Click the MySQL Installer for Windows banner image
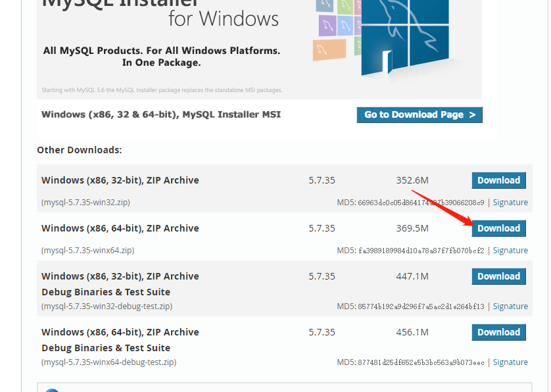Image resolution: width=551 pixels, height=392 pixels. pyautogui.click(x=259, y=49)
